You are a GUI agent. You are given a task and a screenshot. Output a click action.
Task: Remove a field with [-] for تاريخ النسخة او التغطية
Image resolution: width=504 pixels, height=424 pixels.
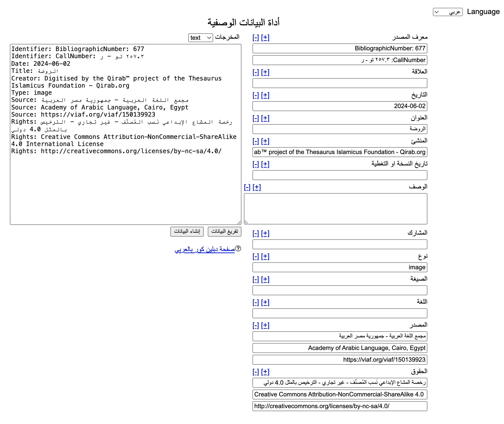point(255,164)
